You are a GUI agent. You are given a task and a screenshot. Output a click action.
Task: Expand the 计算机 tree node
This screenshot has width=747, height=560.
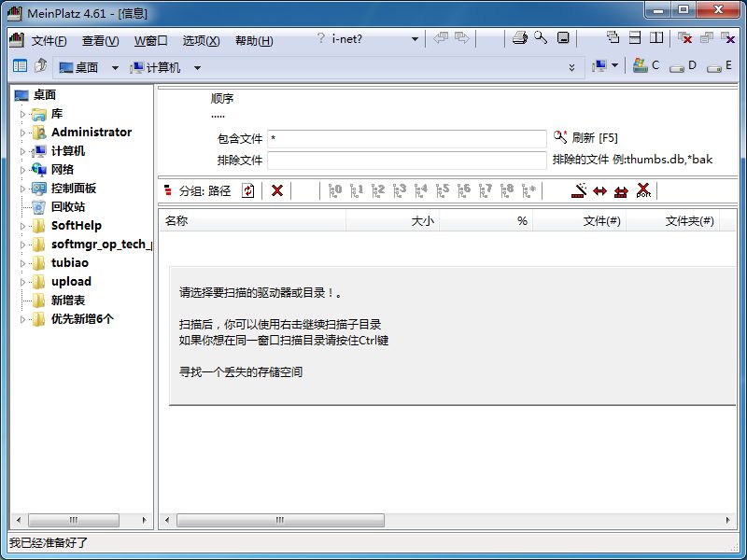(22, 151)
